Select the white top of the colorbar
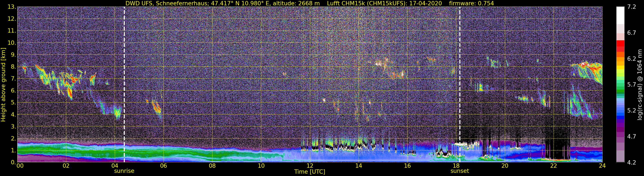Viewport: 644px width, 176px height. (620, 15)
